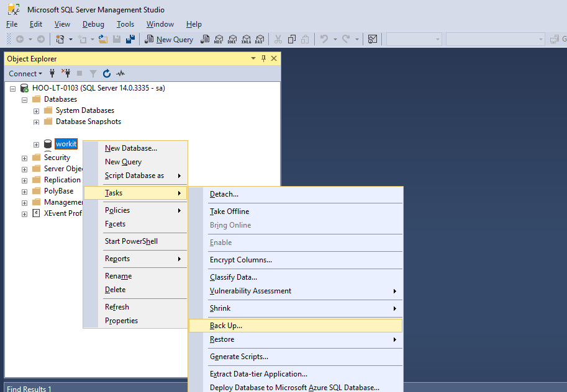Click the Cut scissors icon
This screenshot has height=392, width=567.
[278, 39]
